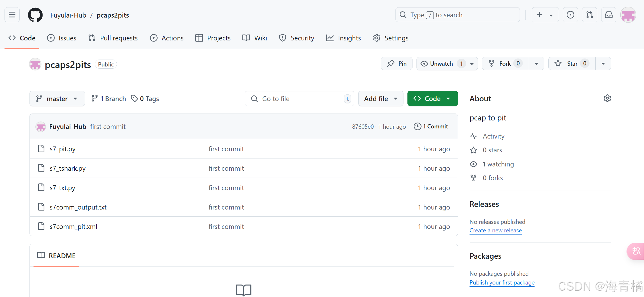The width and height of the screenshot is (644, 297).
Task: Open the s7_tshark.py file
Action: [x=68, y=168]
